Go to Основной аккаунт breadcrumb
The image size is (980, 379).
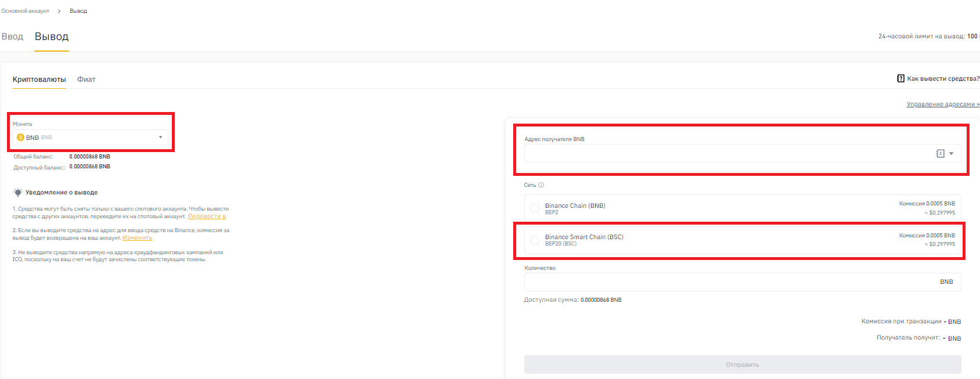[25, 11]
